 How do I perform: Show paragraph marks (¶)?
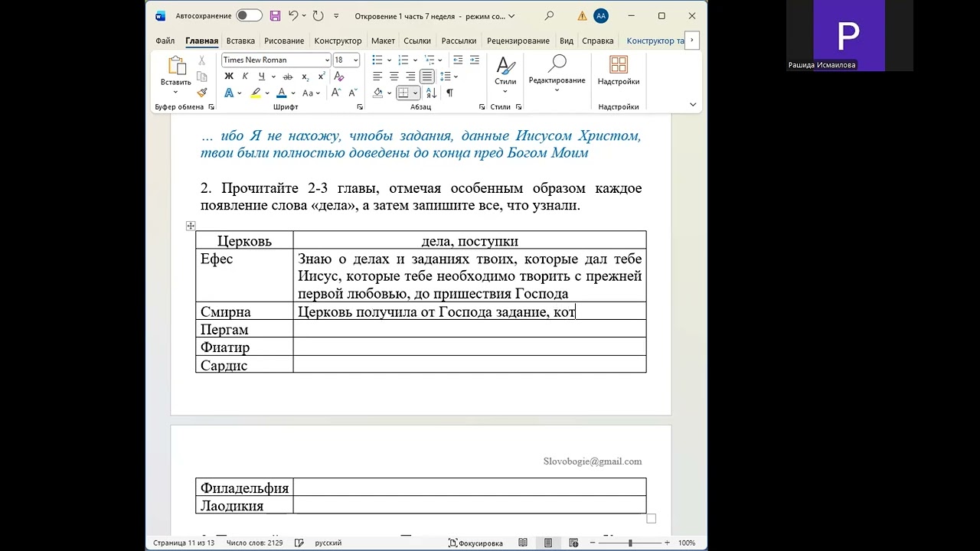449,93
